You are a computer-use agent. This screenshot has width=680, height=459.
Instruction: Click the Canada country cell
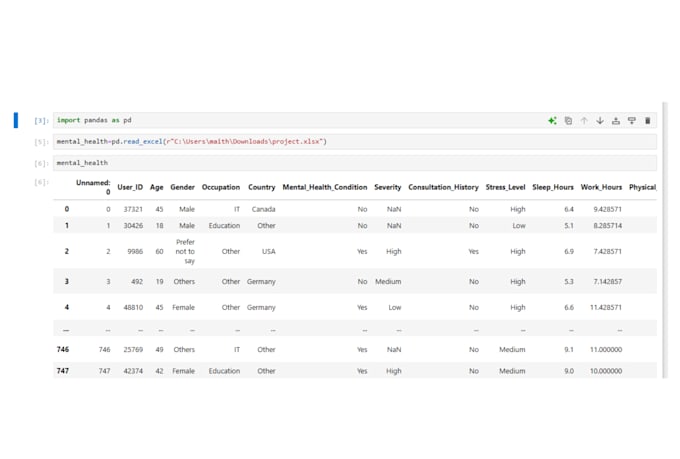pos(264,209)
